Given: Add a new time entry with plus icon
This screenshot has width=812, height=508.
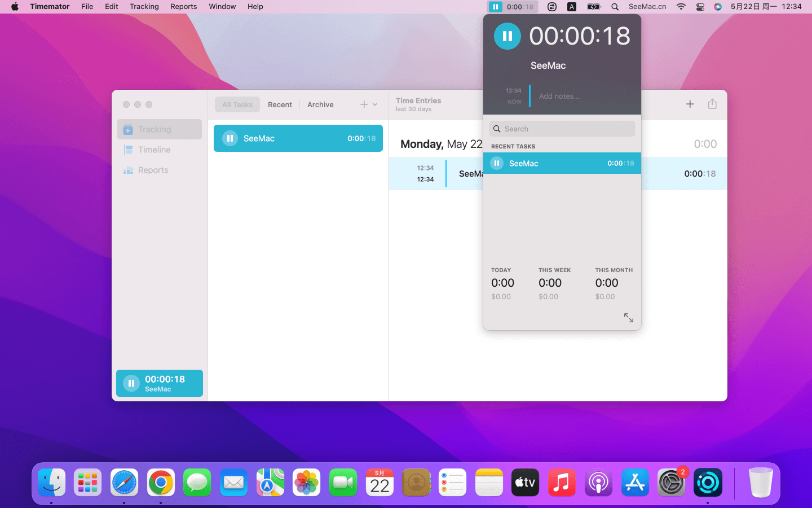Looking at the screenshot, I should tap(690, 104).
